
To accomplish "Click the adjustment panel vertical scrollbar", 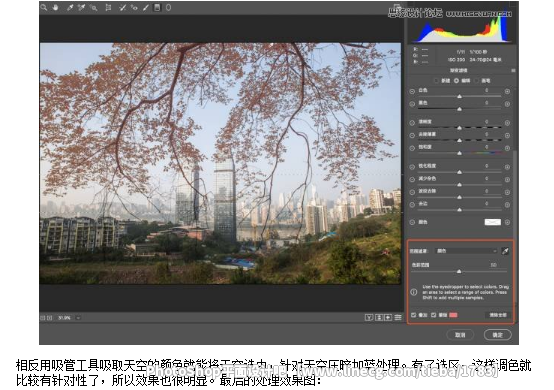I will [x=515, y=226].
